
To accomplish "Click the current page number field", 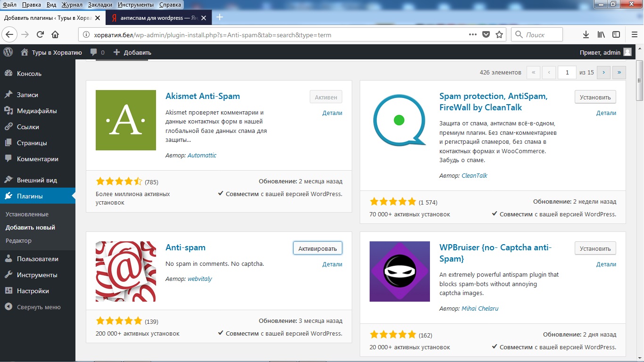I will (567, 72).
